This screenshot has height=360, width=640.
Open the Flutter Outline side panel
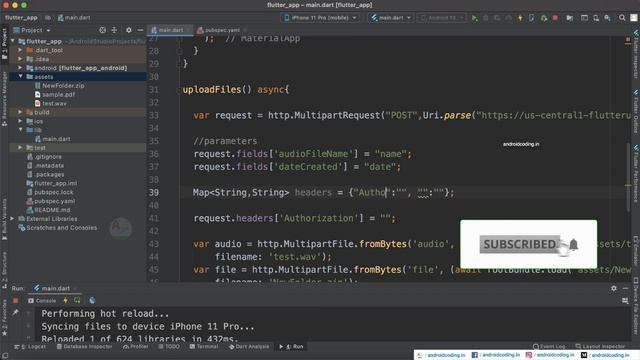pos(636,111)
